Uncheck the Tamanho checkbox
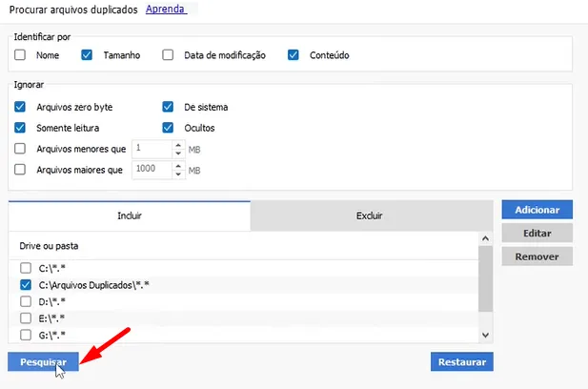Screen dimensions: 588x389 (86, 55)
